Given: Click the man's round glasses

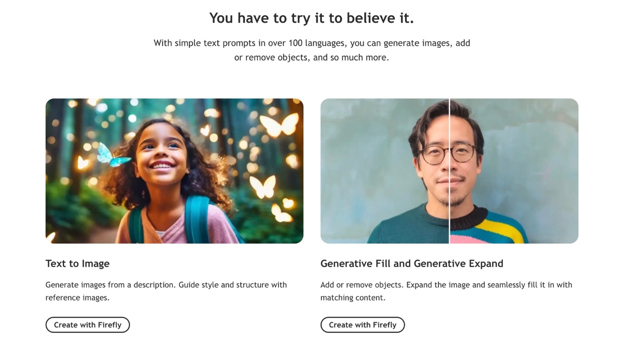Looking at the screenshot, I should coord(448,154).
